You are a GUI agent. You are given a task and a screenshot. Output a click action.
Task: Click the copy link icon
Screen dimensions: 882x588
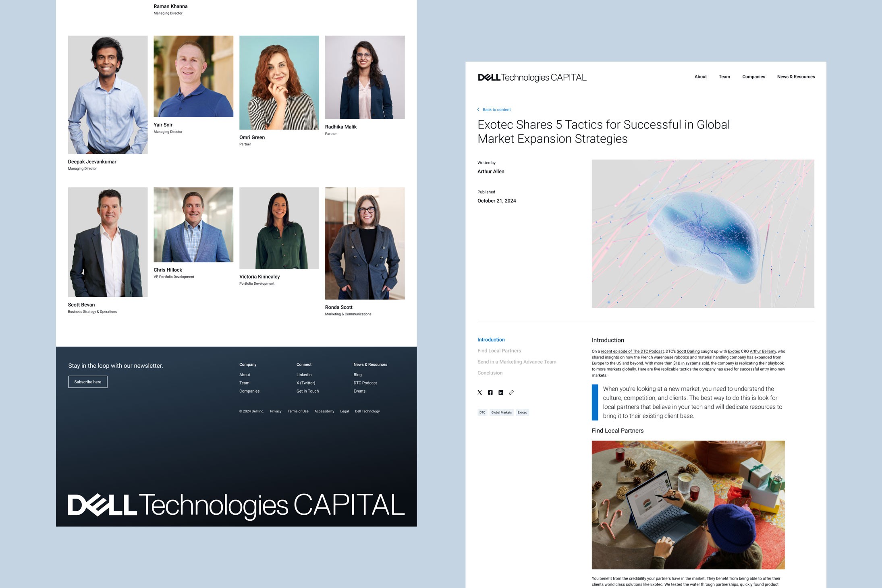(x=511, y=393)
